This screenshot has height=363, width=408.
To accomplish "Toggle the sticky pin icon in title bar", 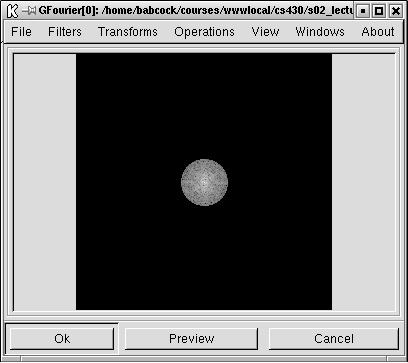I will click(29, 11).
